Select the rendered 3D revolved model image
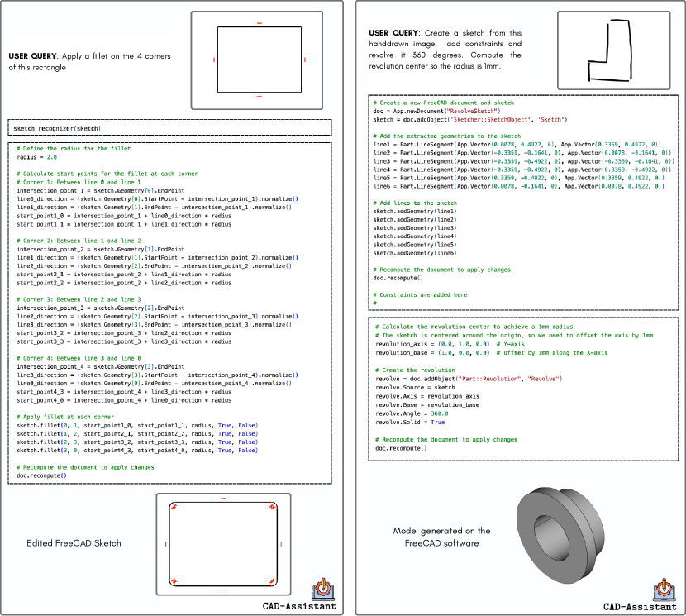Image resolution: width=686 pixels, height=616 pixels. click(x=560, y=535)
